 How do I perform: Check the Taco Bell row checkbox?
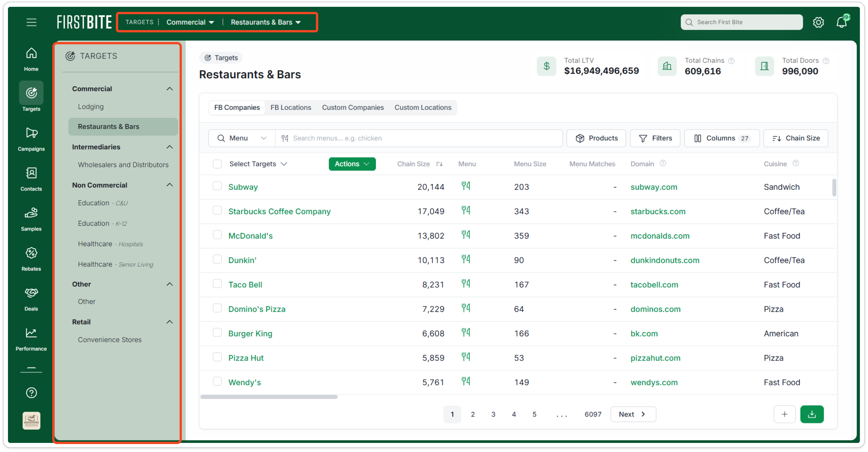click(x=217, y=284)
